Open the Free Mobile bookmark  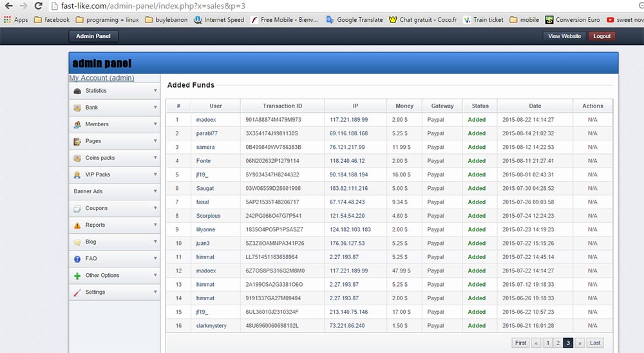click(x=284, y=20)
